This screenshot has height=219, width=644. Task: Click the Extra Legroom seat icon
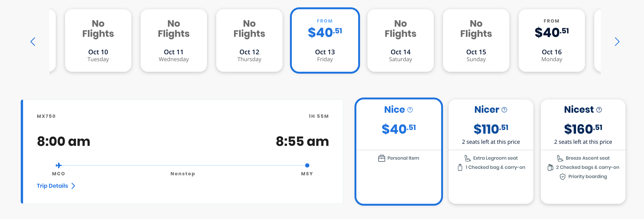click(x=468, y=158)
